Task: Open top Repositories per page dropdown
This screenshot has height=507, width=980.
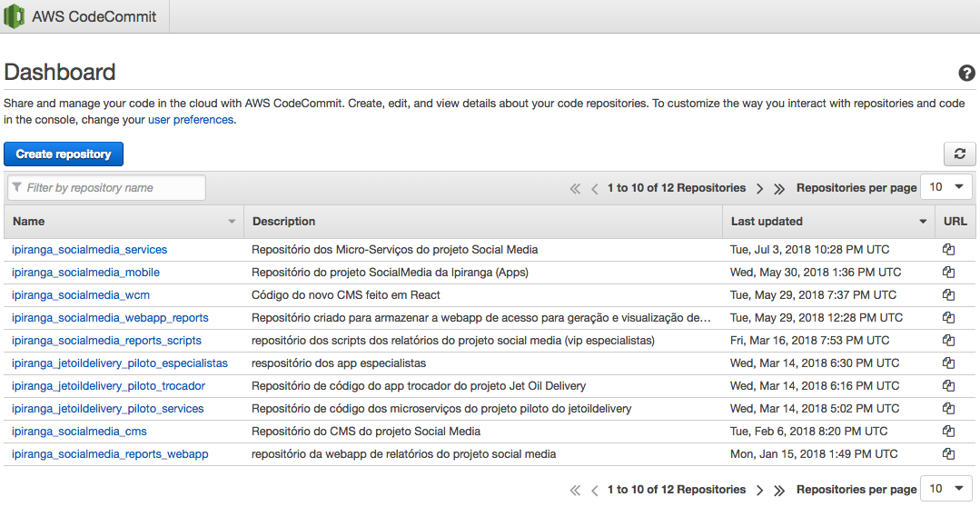Action: coord(946,187)
